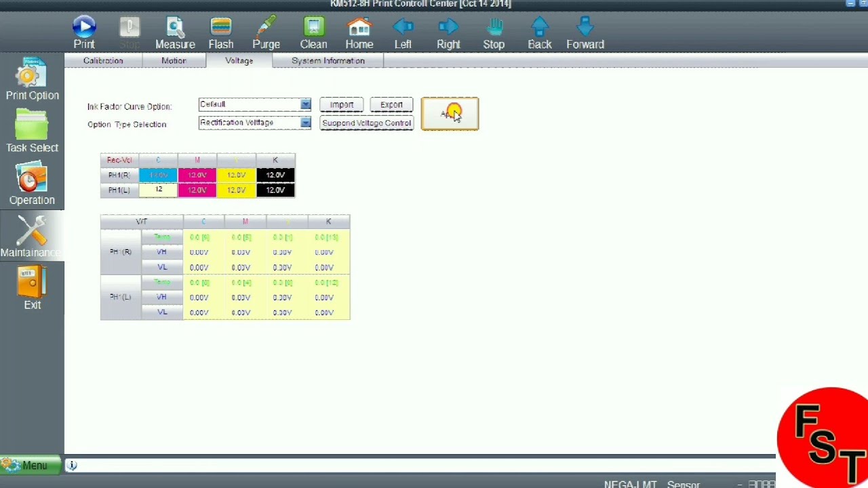The height and width of the screenshot is (488, 868).
Task: Click the greyed-out Stop job icon next to Print
Action: tap(130, 33)
